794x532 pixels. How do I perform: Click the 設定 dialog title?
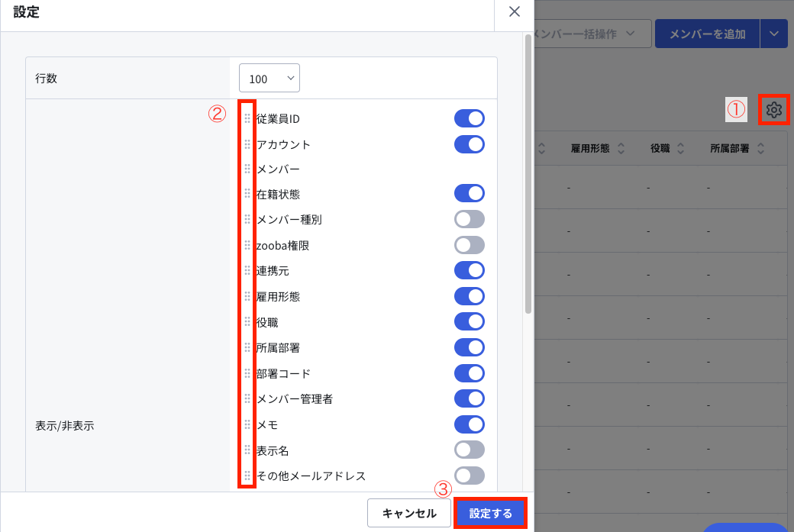[26, 11]
